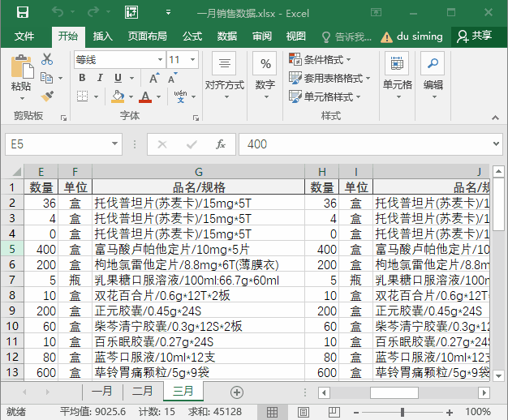
Task: Click the cell borders icon
Action: click(82, 96)
